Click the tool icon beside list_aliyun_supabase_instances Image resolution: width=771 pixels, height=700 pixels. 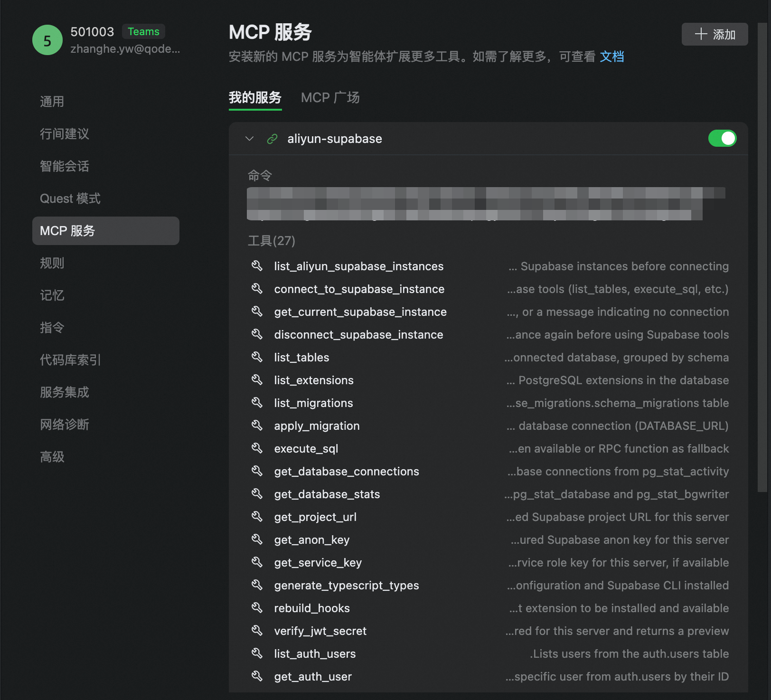coord(257,265)
